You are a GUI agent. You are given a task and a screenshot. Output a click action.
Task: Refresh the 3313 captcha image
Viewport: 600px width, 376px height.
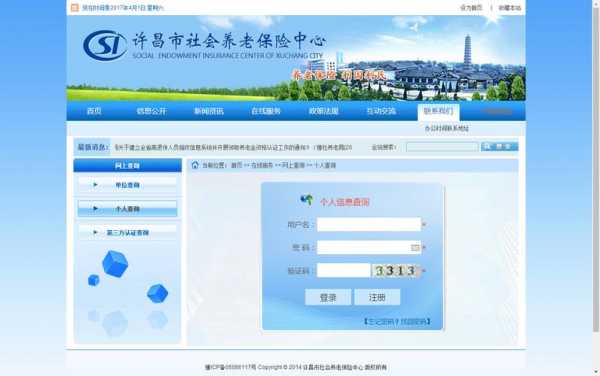tap(396, 270)
